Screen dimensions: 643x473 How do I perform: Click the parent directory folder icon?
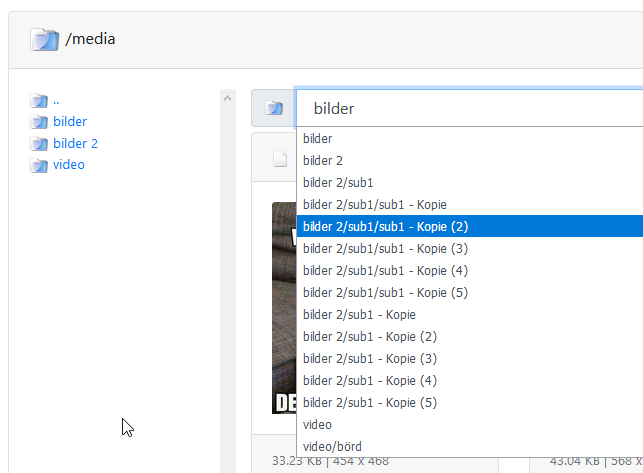39,100
